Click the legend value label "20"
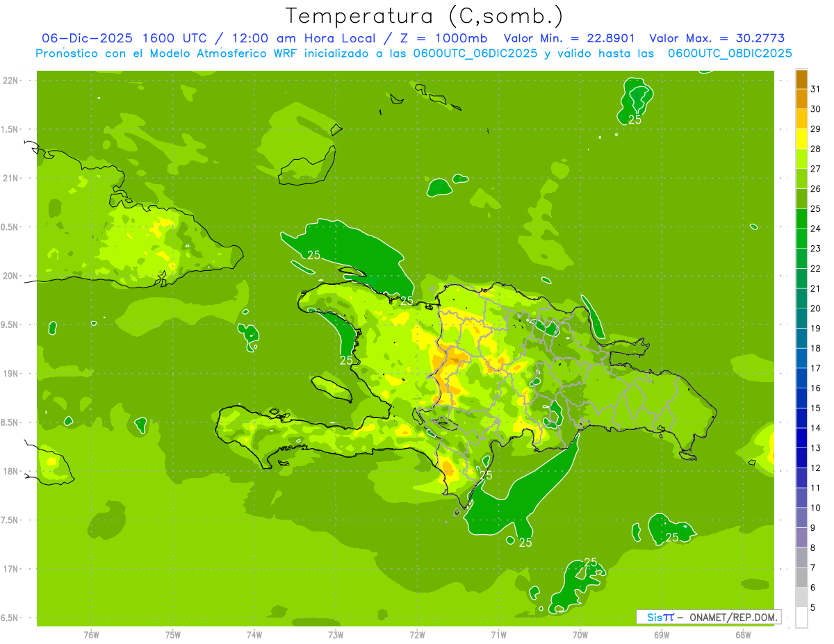 tap(817, 308)
